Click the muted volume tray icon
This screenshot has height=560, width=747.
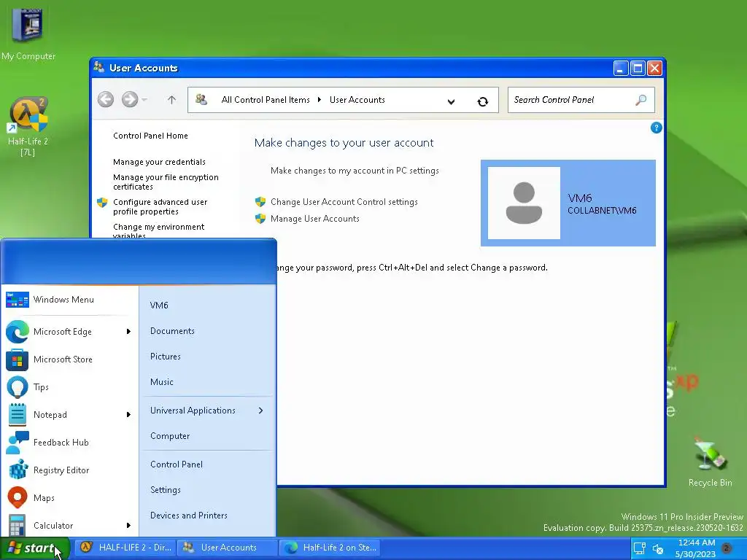(658, 549)
